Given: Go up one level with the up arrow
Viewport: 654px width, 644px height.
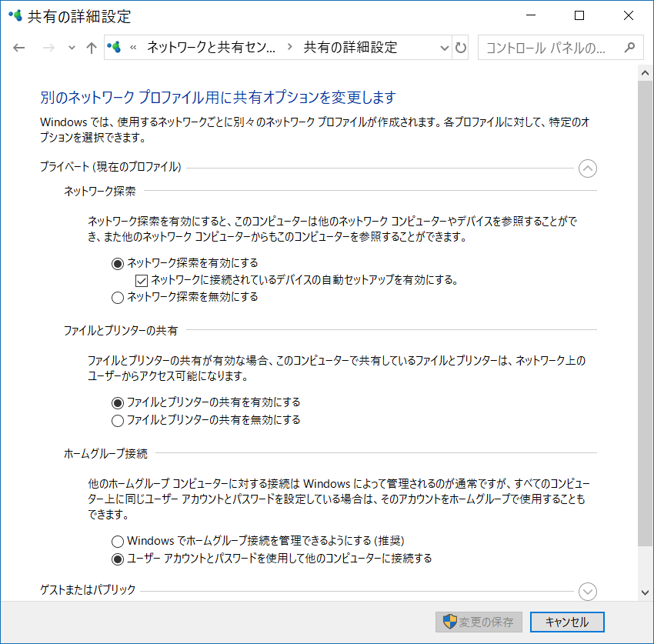Looking at the screenshot, I should pyautogui.click(x=92, y=48).
